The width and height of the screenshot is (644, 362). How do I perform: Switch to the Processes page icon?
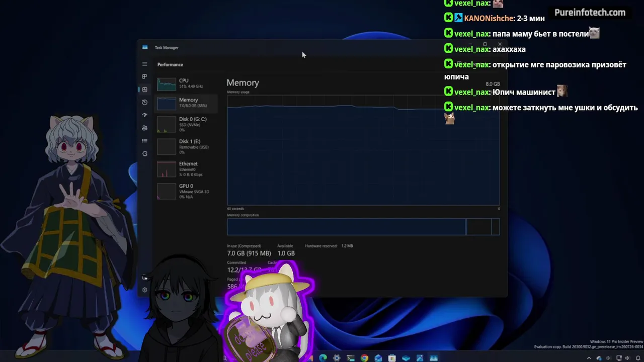[x=144, y=76]
